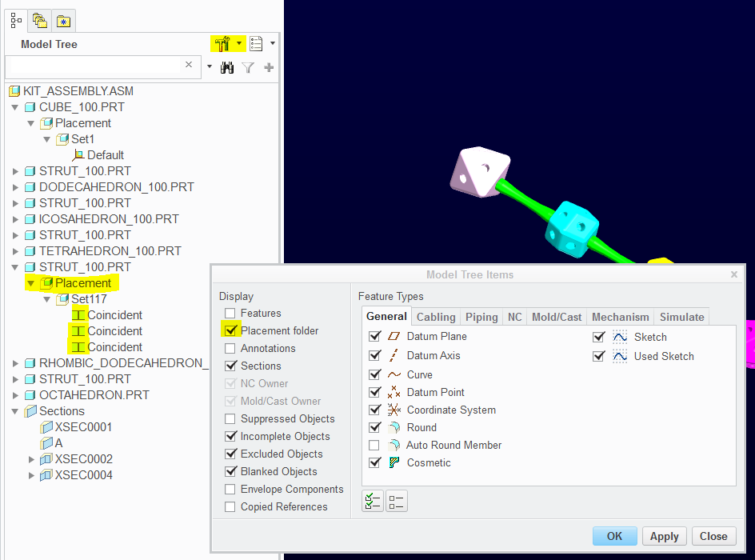755x560 pixels.
Task: Open dropdown arrow beside search field
Action: coord(210,66)
